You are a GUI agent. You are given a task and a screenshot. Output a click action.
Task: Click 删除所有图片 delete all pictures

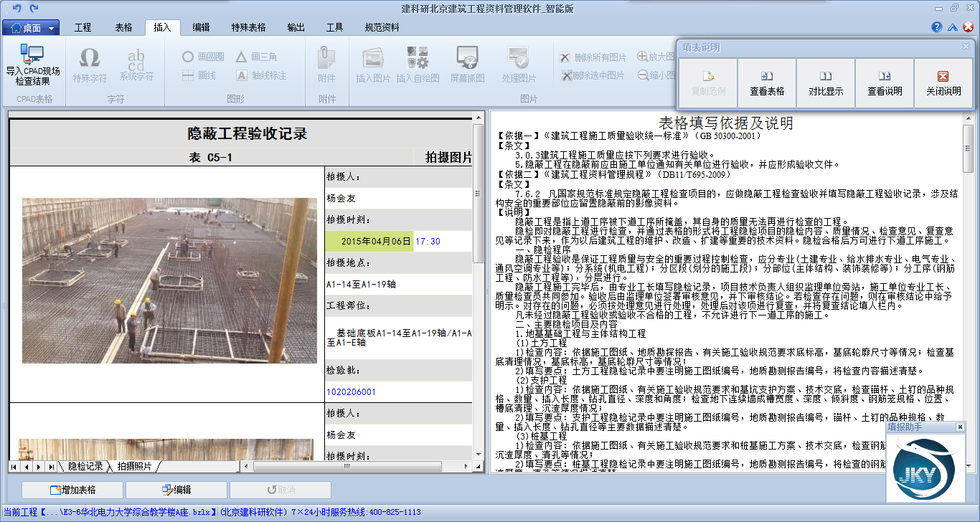pyautogui.click(x=593, y=57)
